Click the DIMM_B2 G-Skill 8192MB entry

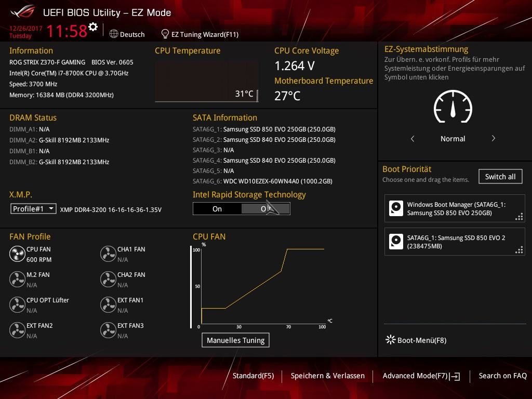pyautogui.click(x=59, y=162)
